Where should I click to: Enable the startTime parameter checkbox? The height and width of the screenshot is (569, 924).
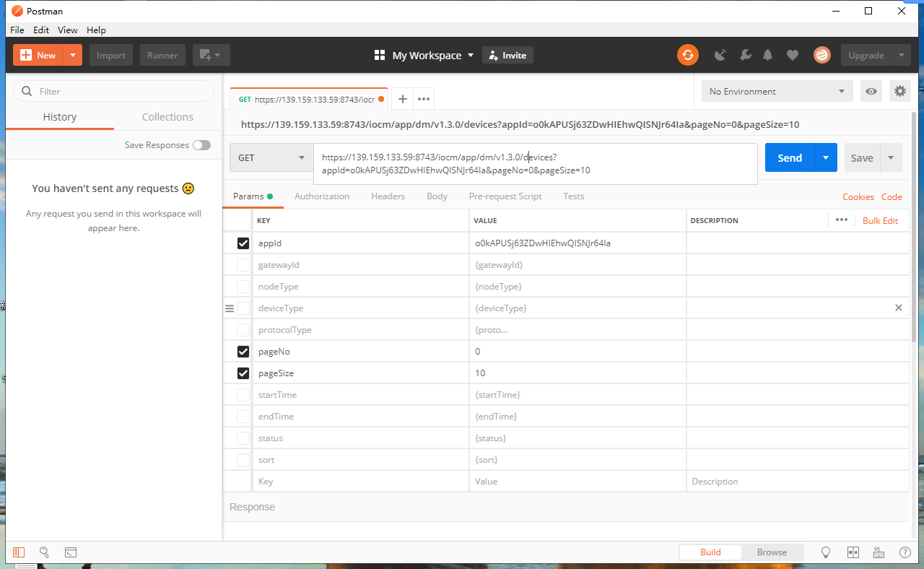pos(243,395)
